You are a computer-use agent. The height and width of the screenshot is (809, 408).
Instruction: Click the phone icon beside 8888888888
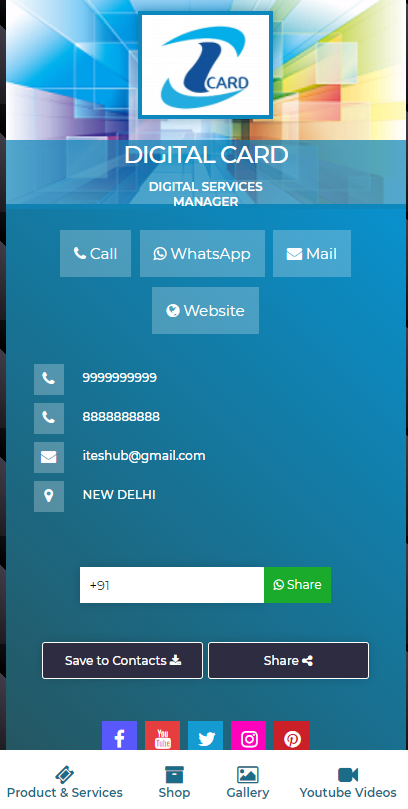click(x=49, y=418)
